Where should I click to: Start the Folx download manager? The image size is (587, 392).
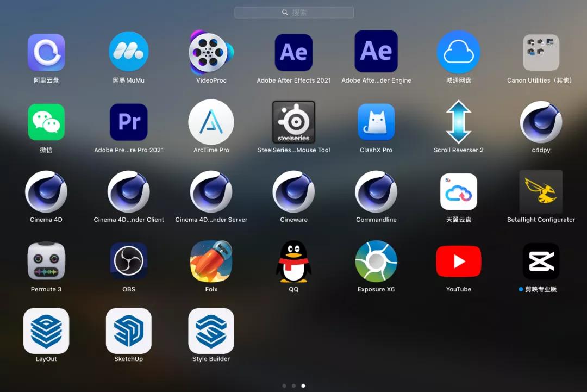tap(211, 261)
